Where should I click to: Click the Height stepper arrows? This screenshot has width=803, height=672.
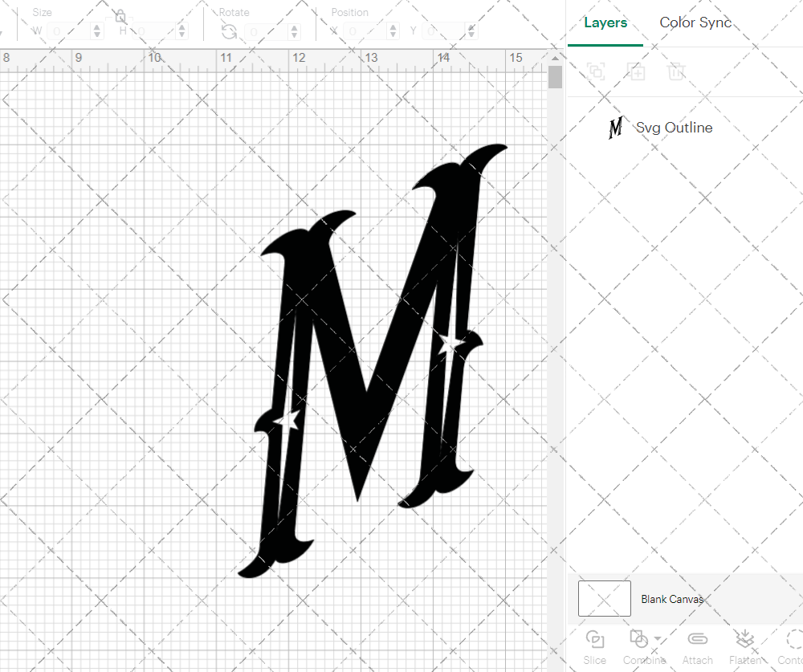181,31
